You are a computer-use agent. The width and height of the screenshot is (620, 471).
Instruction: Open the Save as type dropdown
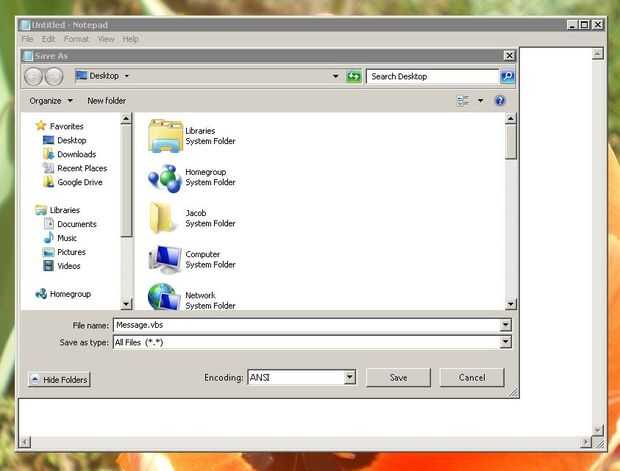click(505, 342)
